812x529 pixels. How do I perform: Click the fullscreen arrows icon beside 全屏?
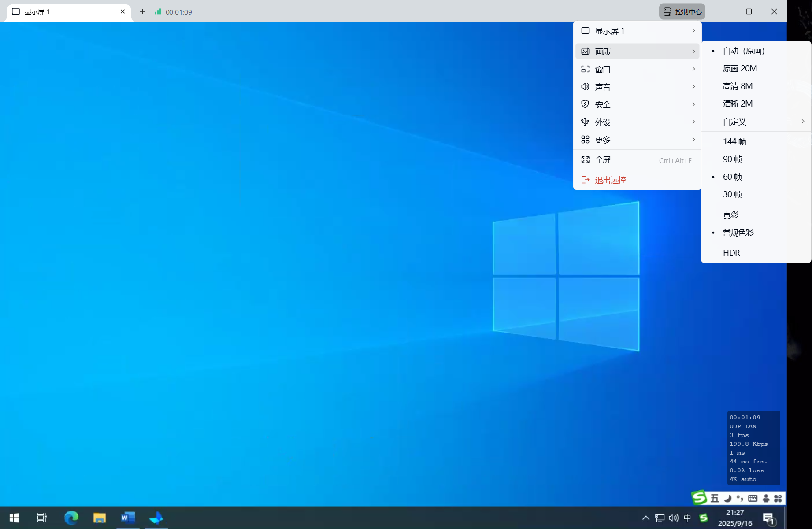(x=585, y=160)
